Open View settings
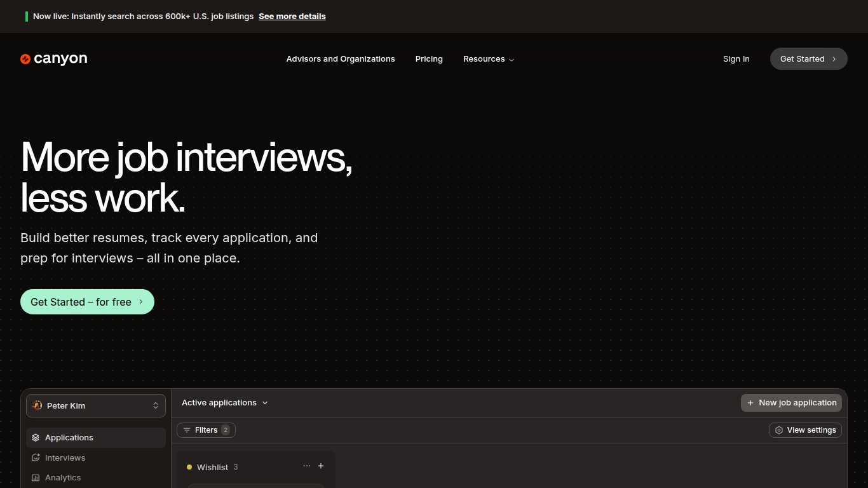 coord(805,430)
